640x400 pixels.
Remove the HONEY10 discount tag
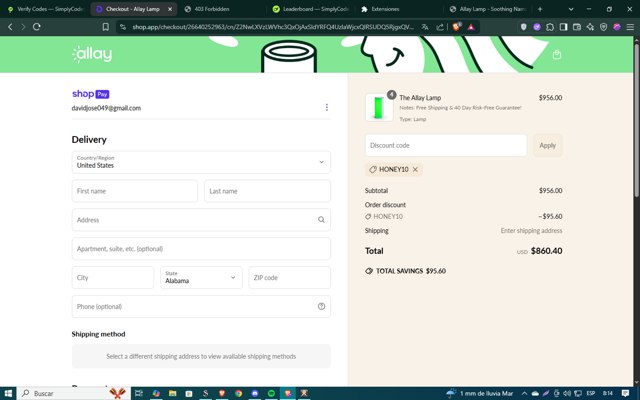coord(415,169)
